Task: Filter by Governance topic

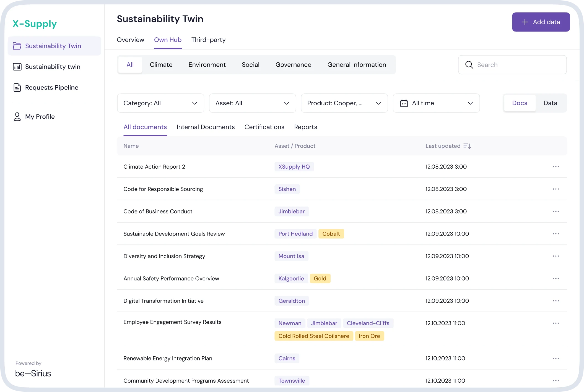Action: pyautogui.click(x=293, y=65)
